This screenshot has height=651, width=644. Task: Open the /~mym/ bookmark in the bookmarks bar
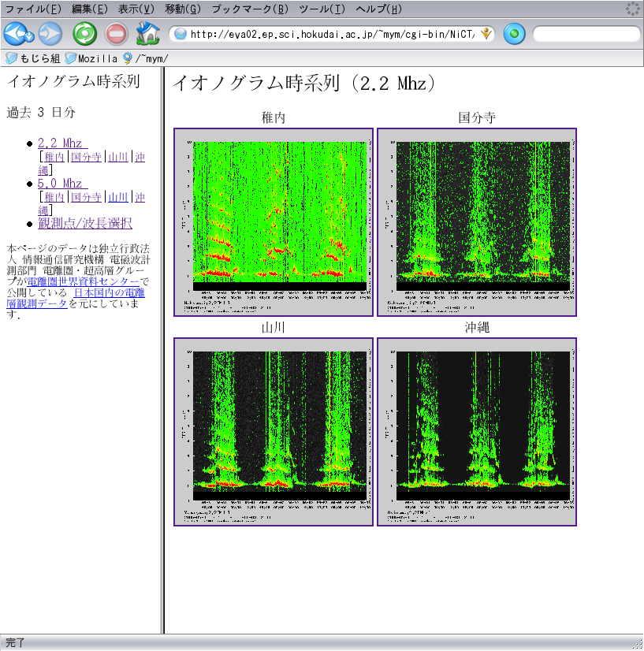click(145, 58)
